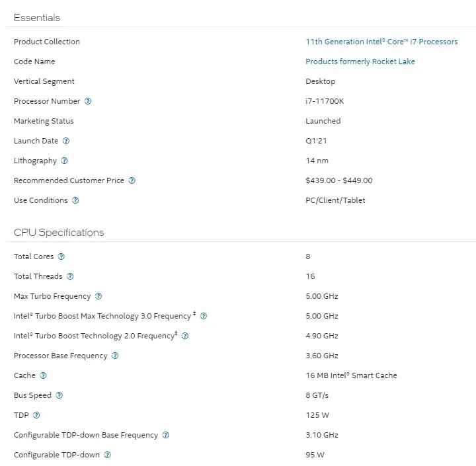Click Recommended Customer Price help icon
This screenshot has width=476, height=466.
132,180
